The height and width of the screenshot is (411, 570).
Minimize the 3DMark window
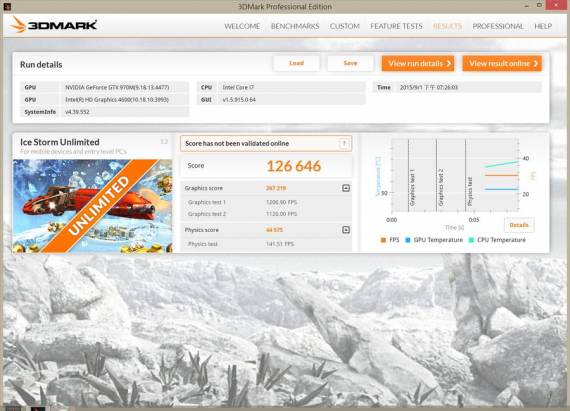[x=526, y=6]
